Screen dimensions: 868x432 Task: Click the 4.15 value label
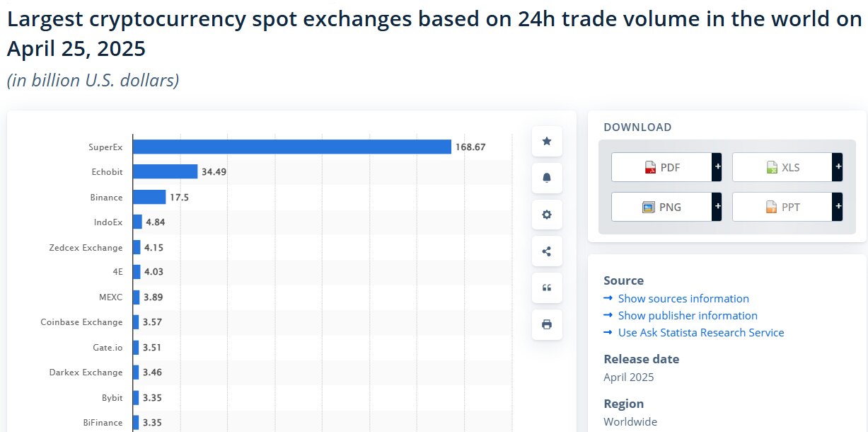point(154,248)
